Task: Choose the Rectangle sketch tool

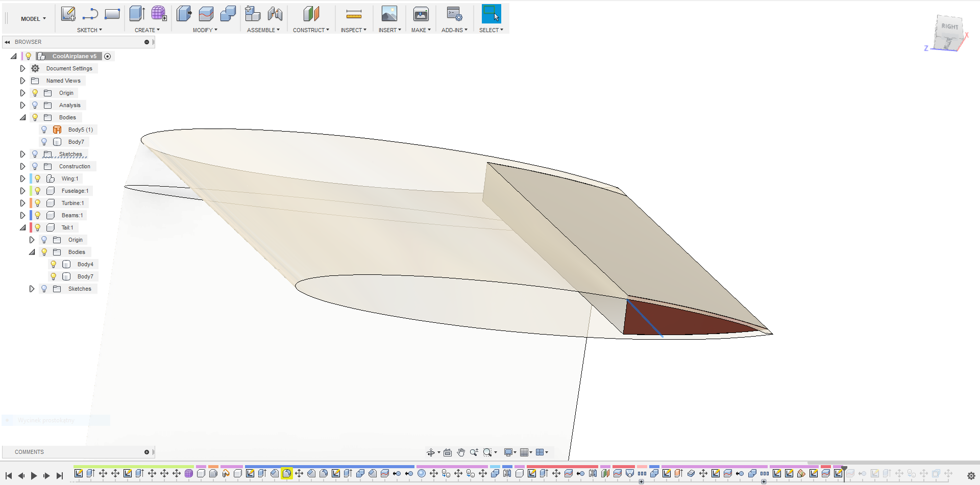Action: point(112,14)
